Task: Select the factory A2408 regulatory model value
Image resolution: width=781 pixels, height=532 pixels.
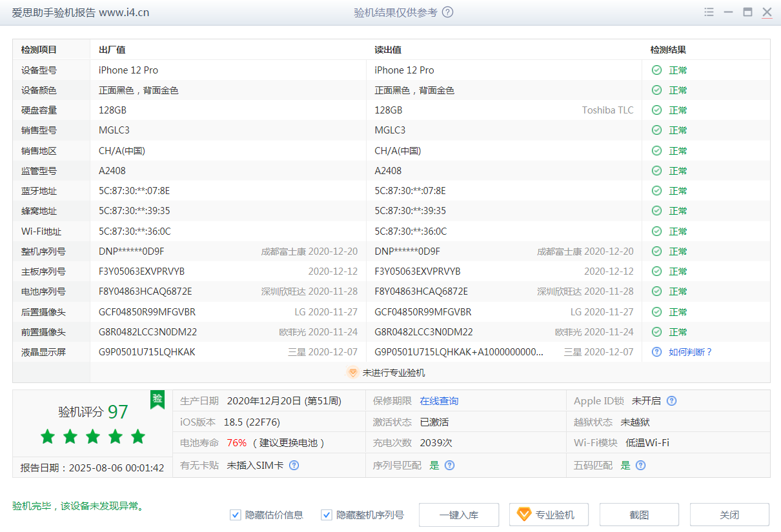Action: (112, 171)
